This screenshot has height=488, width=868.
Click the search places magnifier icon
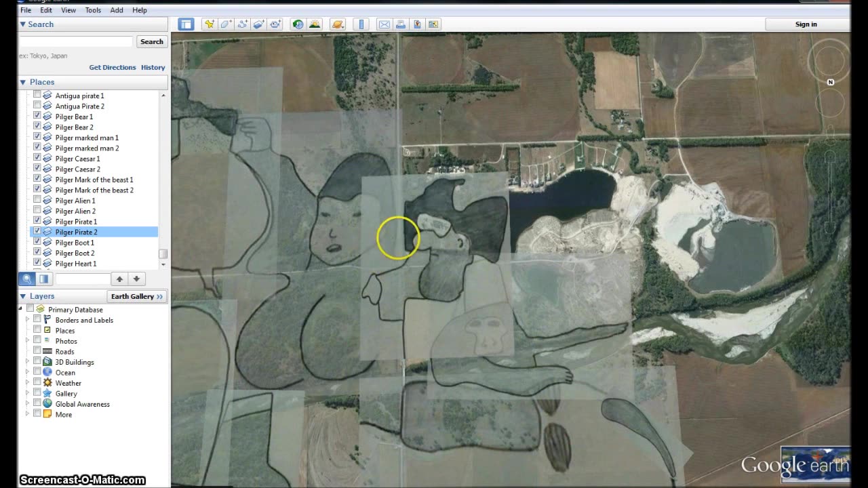tap(27, 279)
